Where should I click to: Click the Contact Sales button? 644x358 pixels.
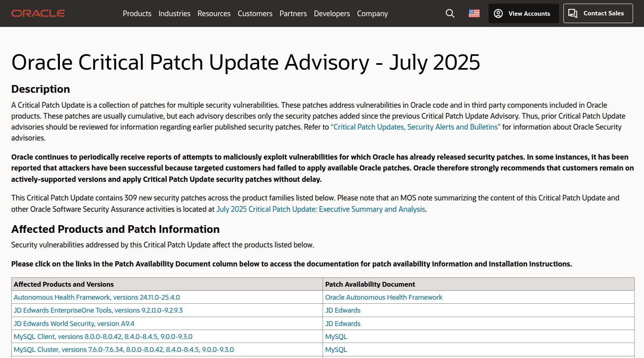597,13
